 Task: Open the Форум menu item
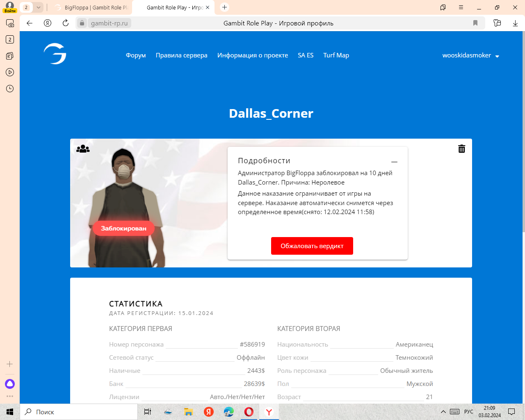(136, 55)
